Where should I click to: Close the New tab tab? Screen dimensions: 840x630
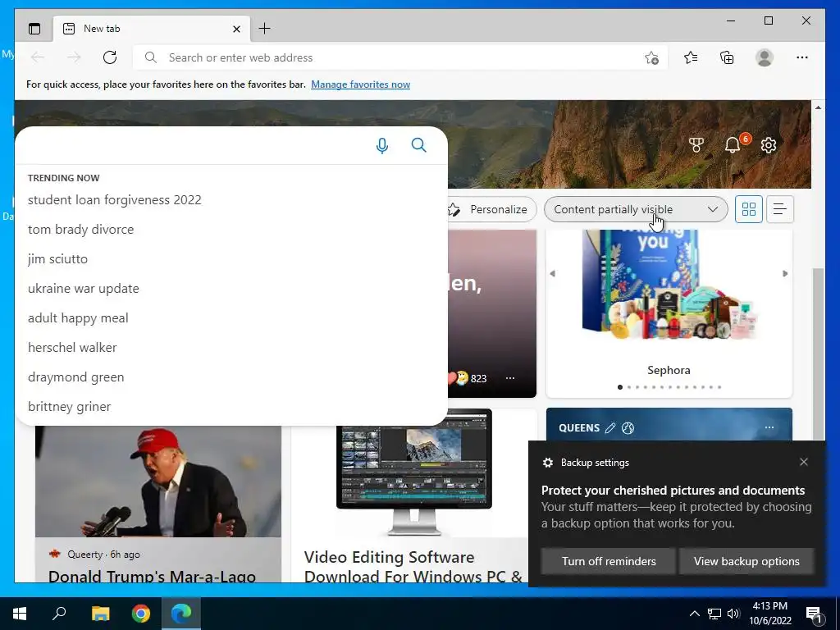pyautogui.click(x=236, y=29)
